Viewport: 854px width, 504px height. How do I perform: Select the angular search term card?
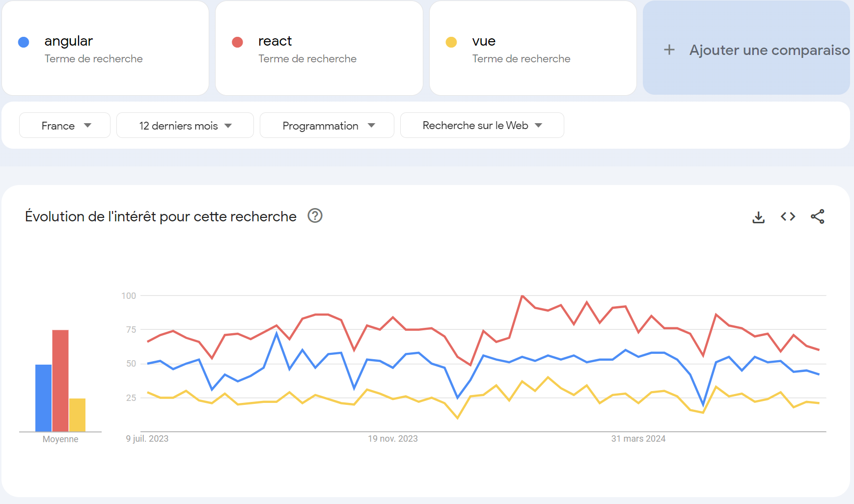pyautogui.click(x=106, y=48)
